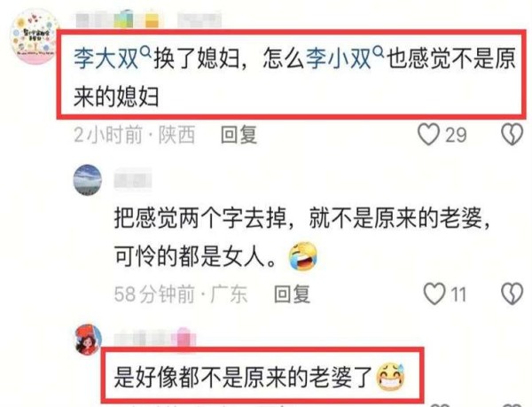The height and width of the screenshot is (407, 532).
Task: Open the red cartoon girl avatar
Action: (x=88, y=339)
